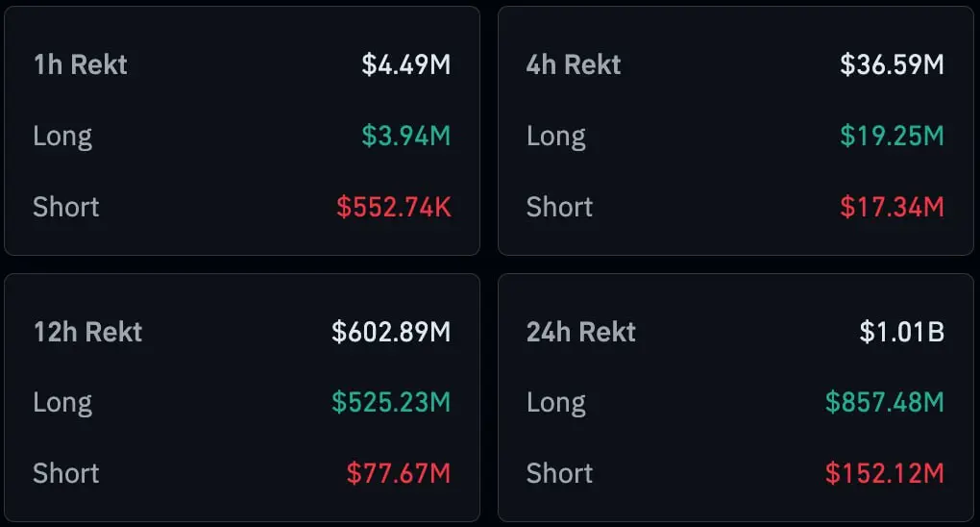Click the 24h Short value $152.12M
Screen dimensions: 980x527
click(884, 473)
